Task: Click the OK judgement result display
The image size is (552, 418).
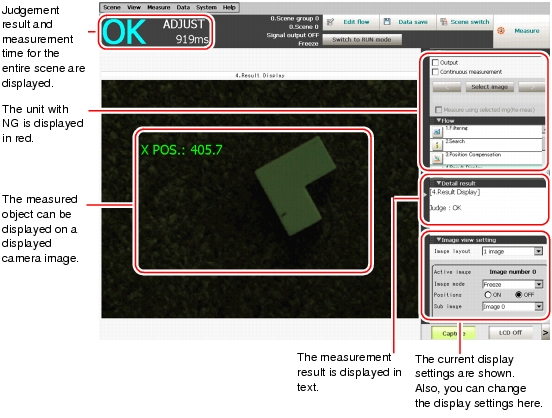Action: click(x=124, y=32)
